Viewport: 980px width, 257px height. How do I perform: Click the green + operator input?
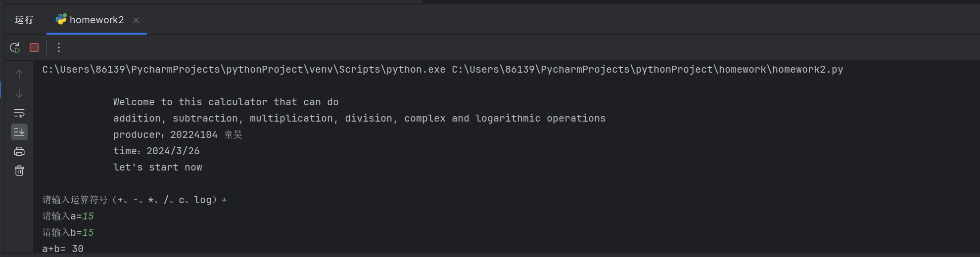coord(224,200)
